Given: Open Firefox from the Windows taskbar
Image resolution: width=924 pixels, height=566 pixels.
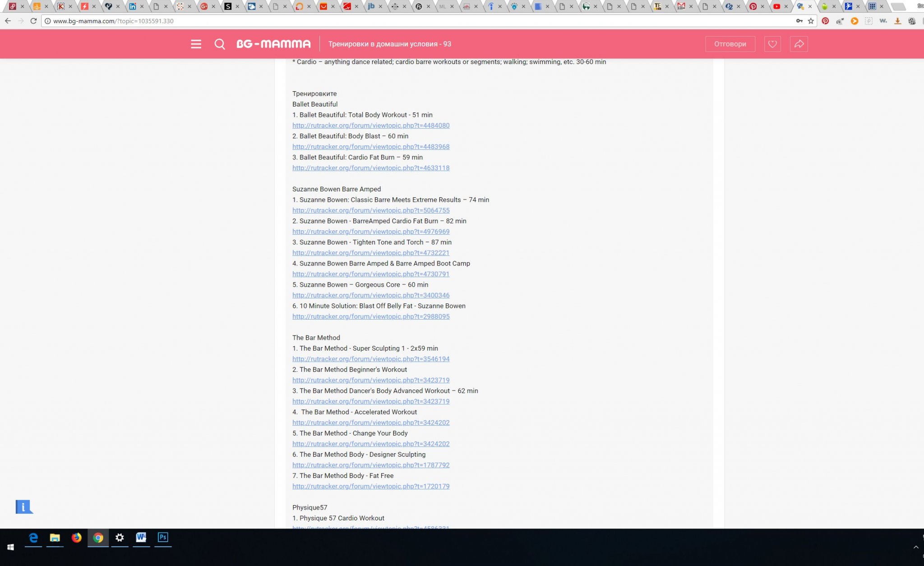Looking at the screenshot, I should coord(76,537).
